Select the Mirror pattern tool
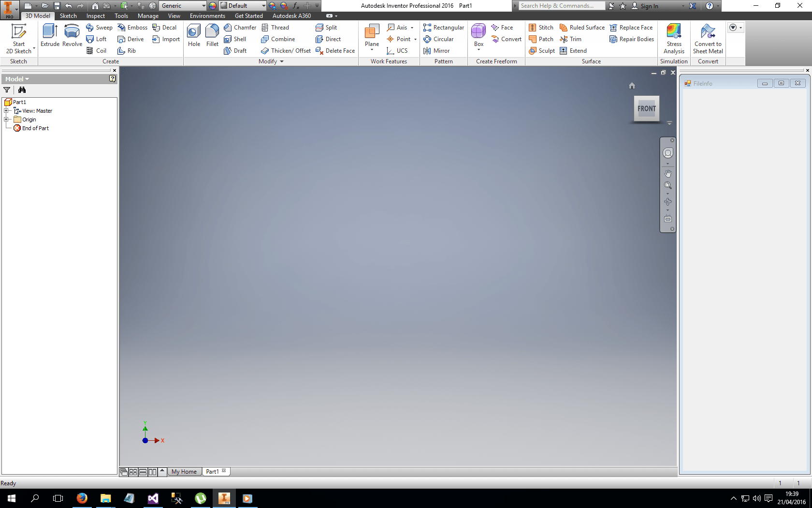Viewport: 812px width, 508px height. point(436,51)
